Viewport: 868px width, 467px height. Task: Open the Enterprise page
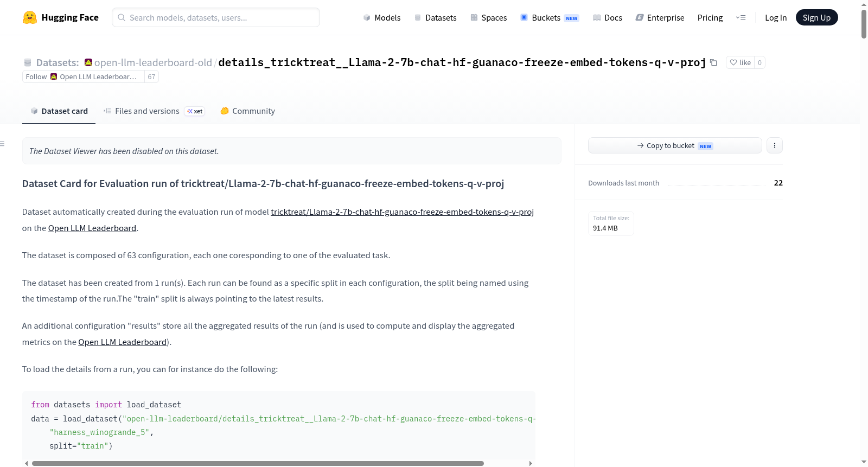[660, 18]
